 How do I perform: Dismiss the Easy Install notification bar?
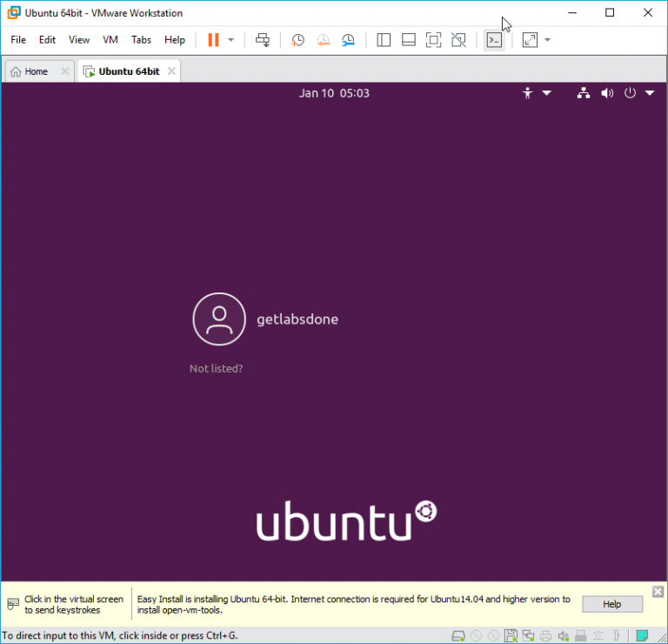(658, 592)
